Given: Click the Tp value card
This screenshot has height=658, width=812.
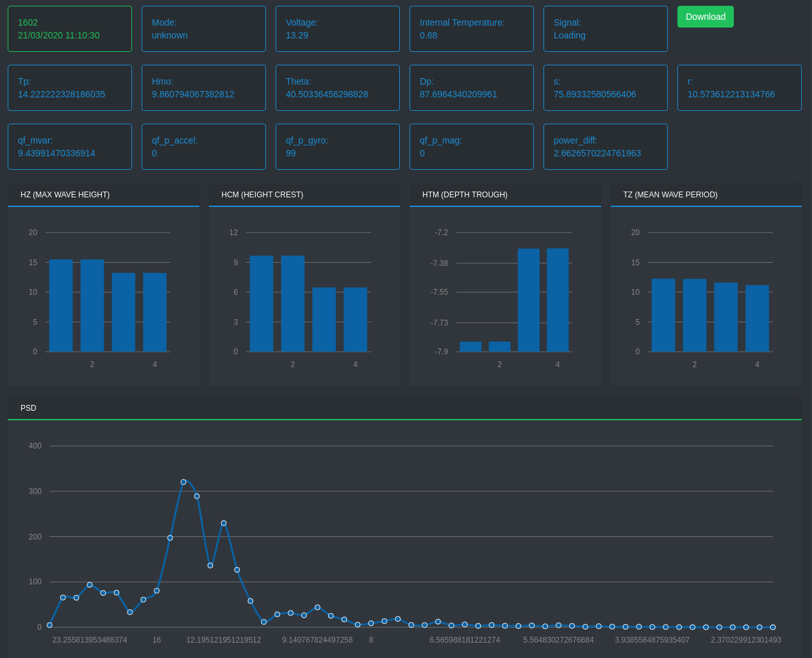Looking at the screenshot, I should point(70,88).
